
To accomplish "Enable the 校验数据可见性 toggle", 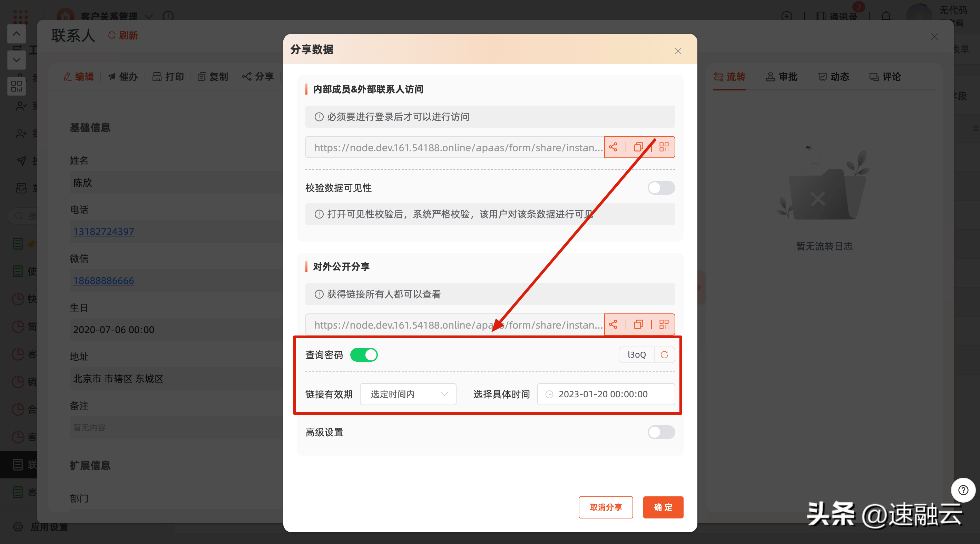I will (661, 188).
